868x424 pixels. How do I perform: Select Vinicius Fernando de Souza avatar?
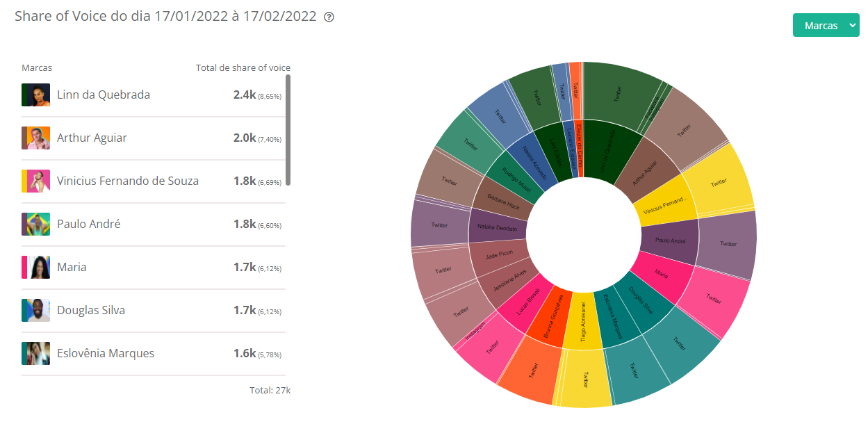pos(35,181)
